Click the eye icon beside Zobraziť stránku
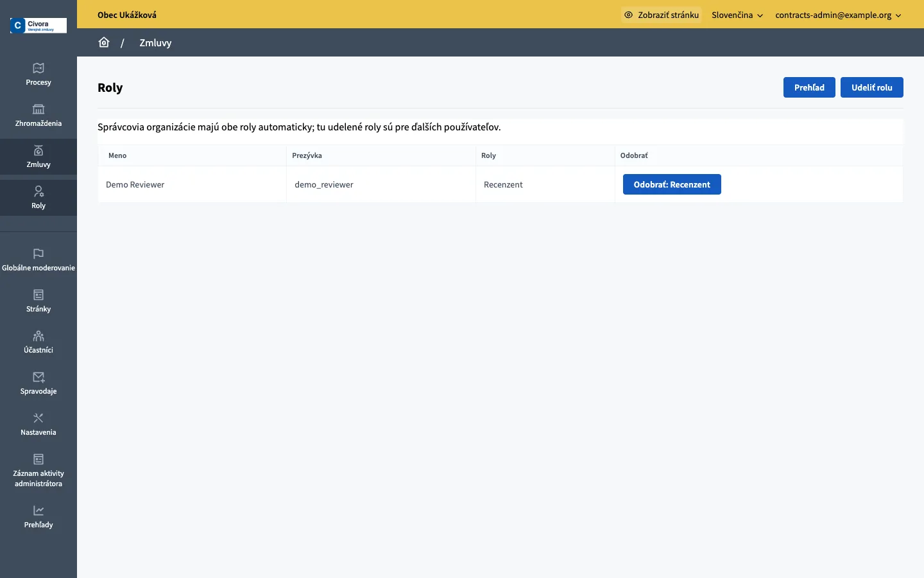 click(x=628, y=15)
